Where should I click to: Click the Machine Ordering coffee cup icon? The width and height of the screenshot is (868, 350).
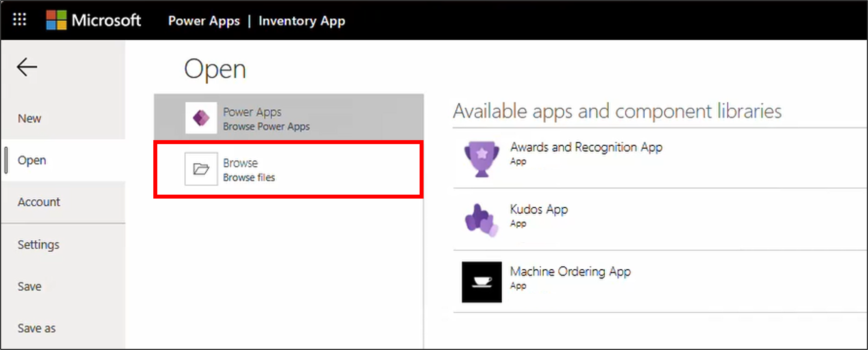point(481,282)
